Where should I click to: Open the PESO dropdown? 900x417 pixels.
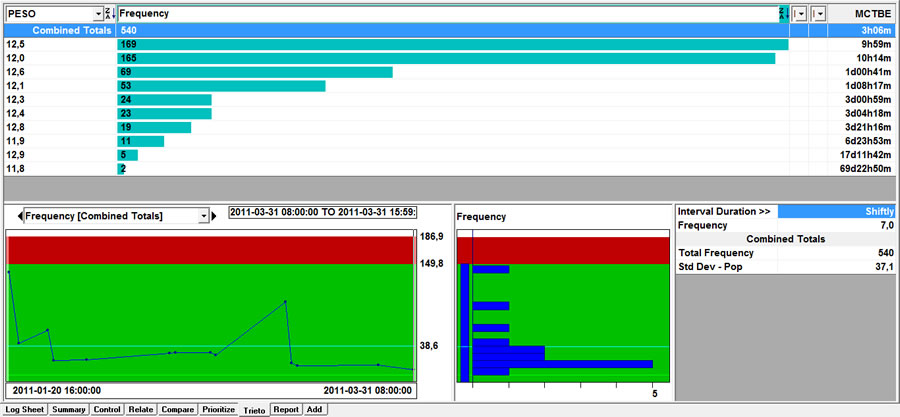click(x=98, y=14)
